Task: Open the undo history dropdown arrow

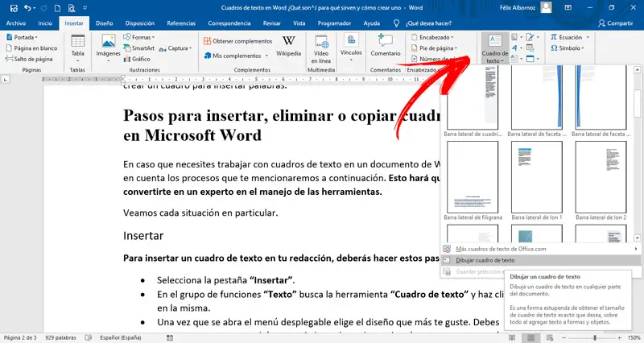Action: tap(34, 8)
